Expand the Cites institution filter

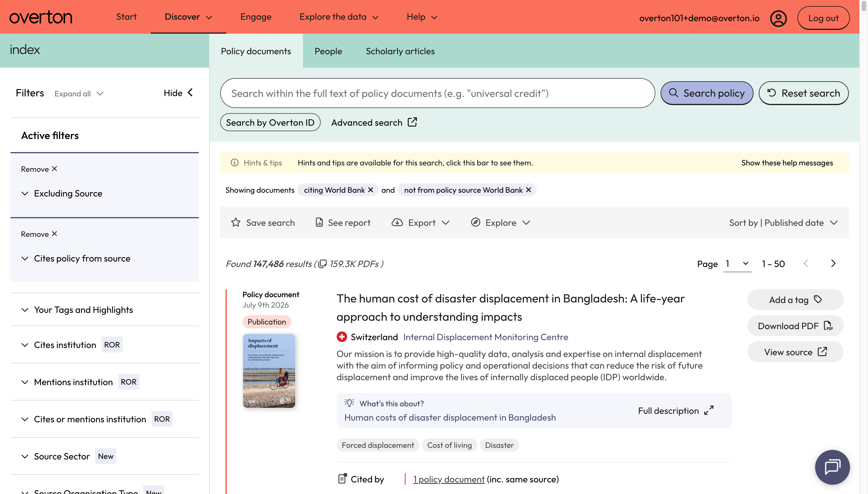point(65,345)
